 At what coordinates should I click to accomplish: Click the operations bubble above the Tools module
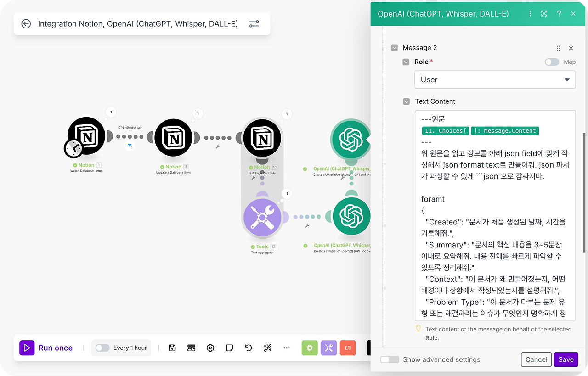(287, 193)
